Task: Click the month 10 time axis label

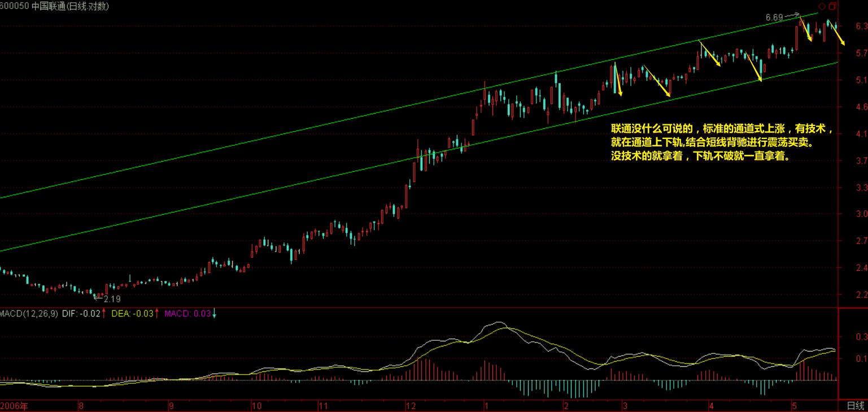Action: 256,406
